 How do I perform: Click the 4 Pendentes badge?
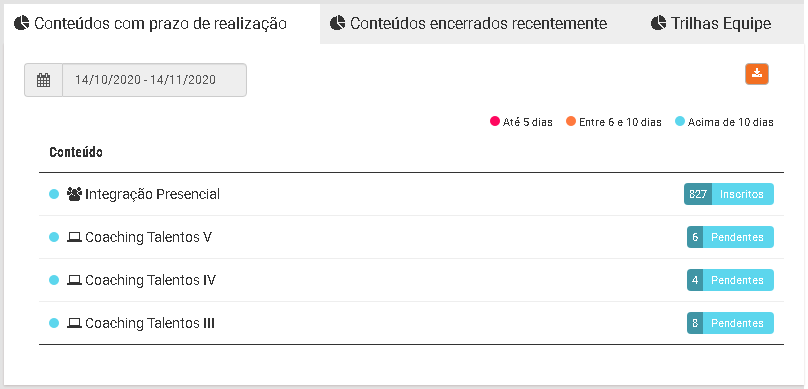730,280
